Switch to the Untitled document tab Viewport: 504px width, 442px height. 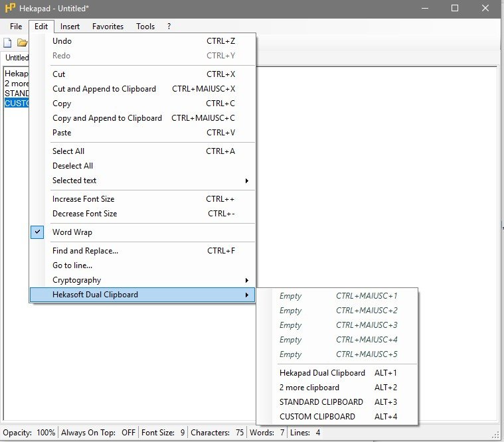pyautogui.click(x=16, y=58)
